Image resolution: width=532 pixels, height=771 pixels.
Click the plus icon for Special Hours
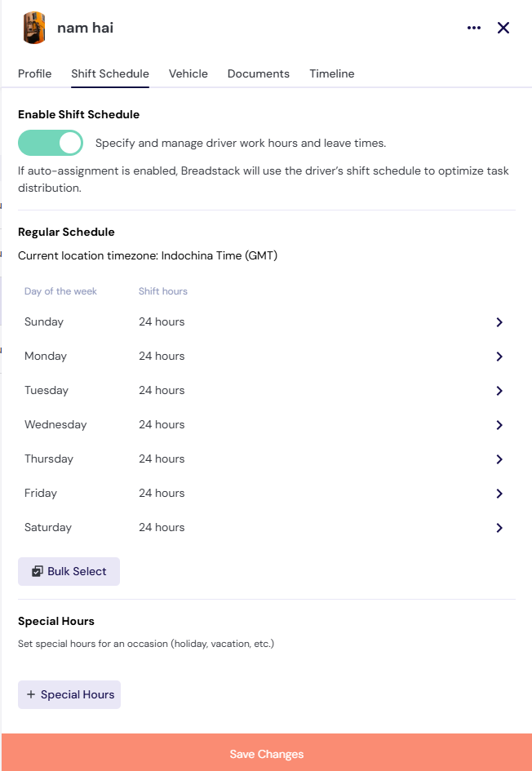click(x=31, y=694)
